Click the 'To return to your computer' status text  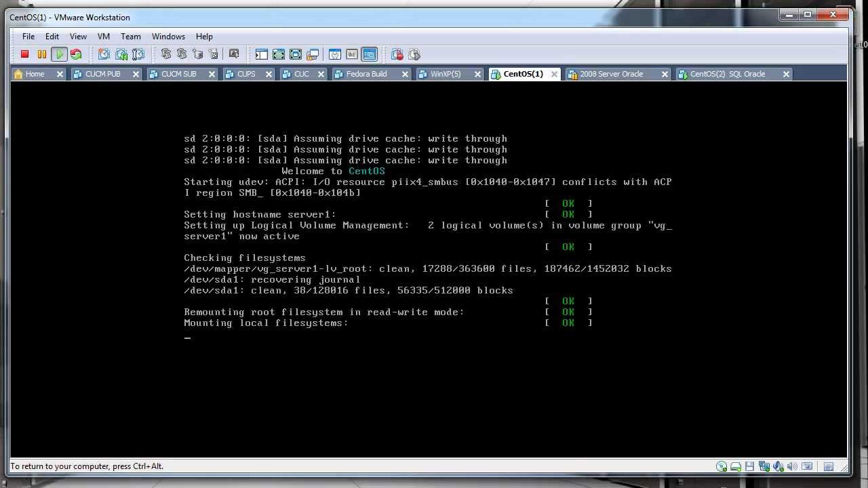(x=87, y=466)
